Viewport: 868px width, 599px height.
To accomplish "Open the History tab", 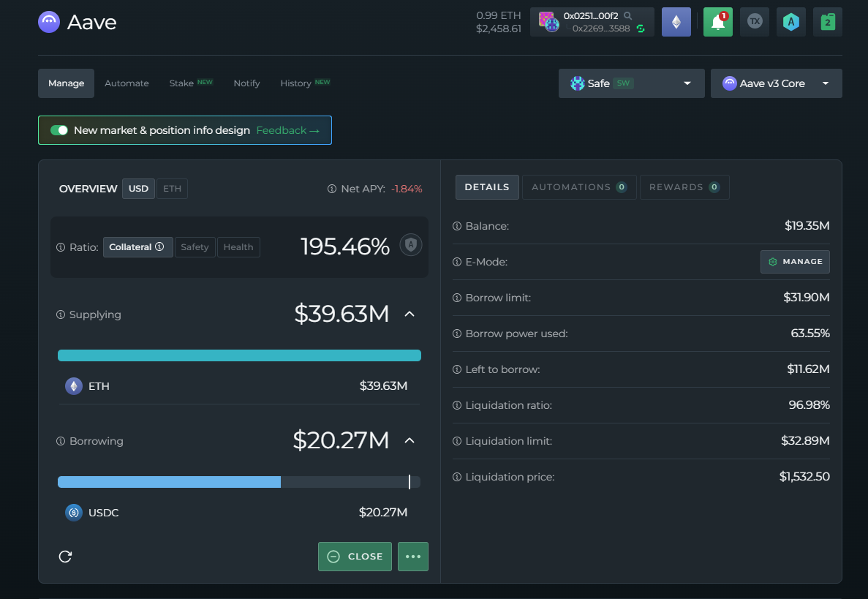I will tap(305, 83).
